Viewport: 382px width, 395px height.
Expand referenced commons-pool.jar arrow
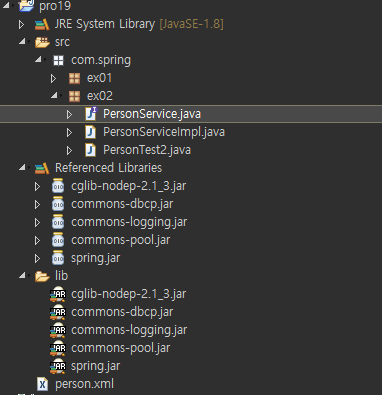[37, 240]
